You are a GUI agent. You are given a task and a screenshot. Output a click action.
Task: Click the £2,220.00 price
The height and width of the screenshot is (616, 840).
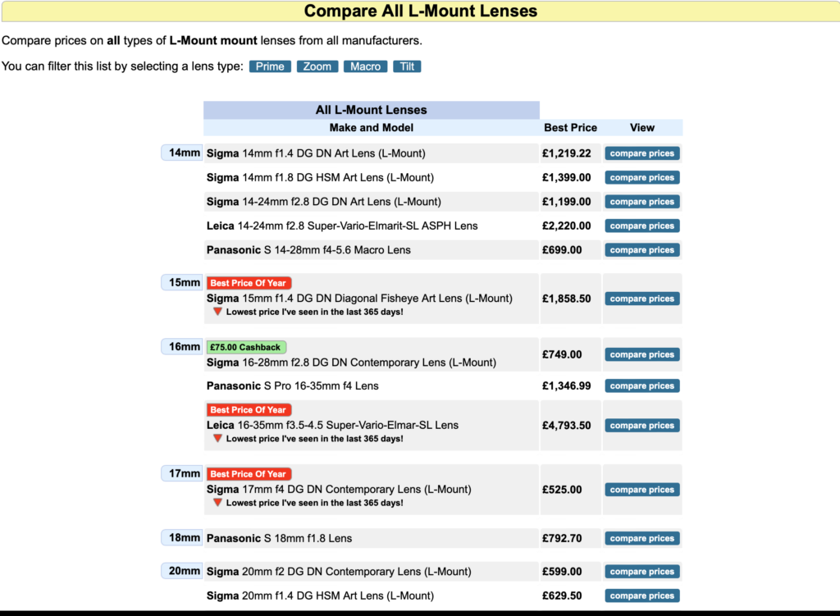(x=567, y=226)
